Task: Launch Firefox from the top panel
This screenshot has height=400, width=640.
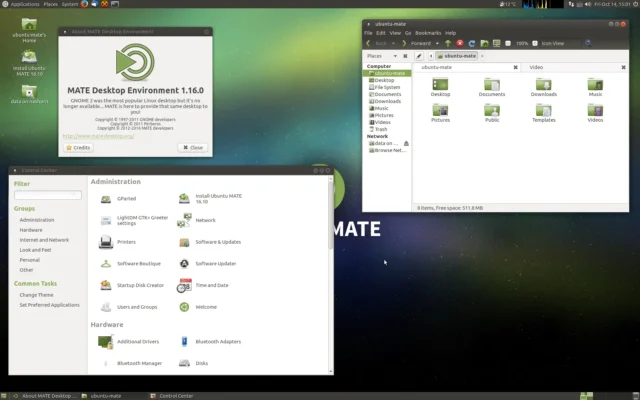Action: point(84,4)
